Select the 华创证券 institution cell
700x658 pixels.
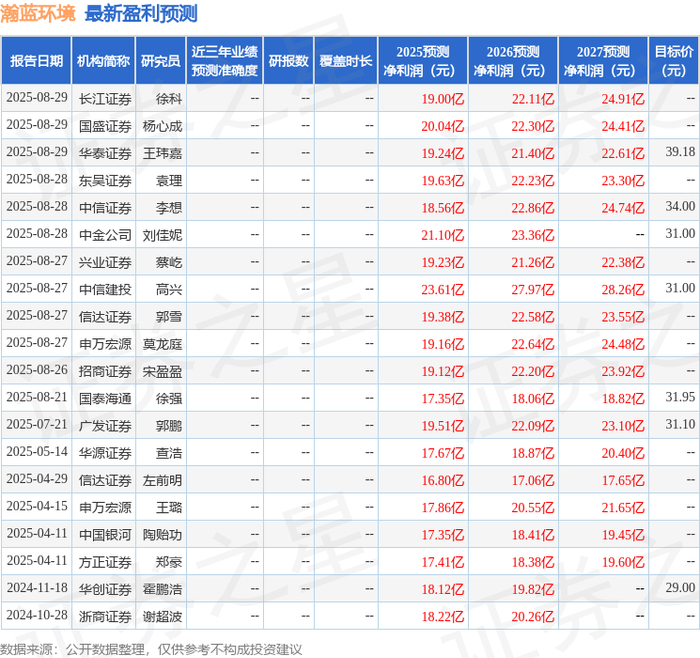click(105, 589)
